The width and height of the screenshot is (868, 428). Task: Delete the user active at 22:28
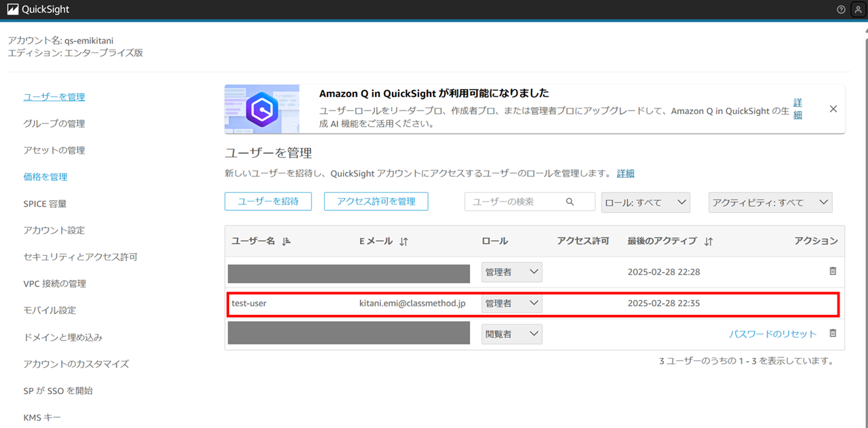[833, 271]
